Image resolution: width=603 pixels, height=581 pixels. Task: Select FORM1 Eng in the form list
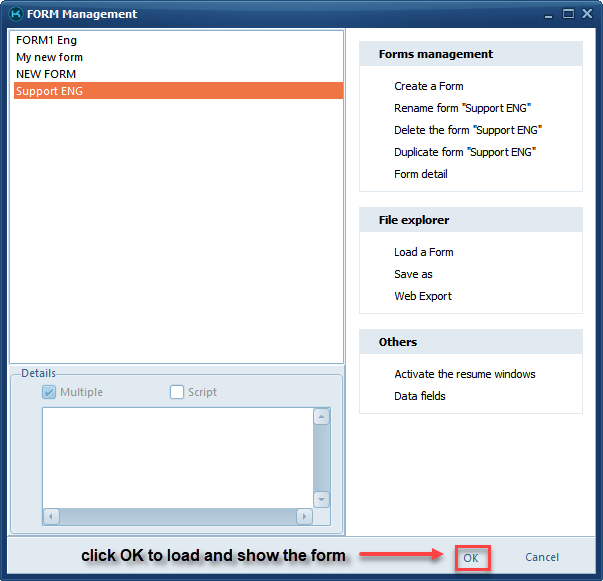point(46,40)
